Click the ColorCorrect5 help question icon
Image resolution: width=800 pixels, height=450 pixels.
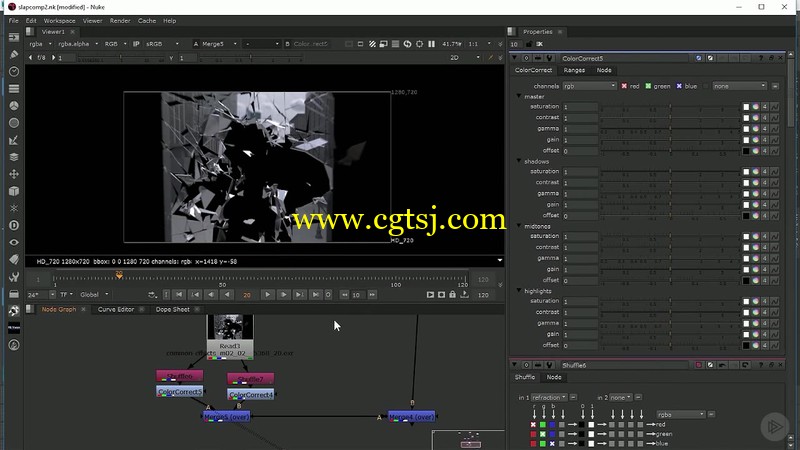click(760, 58)
